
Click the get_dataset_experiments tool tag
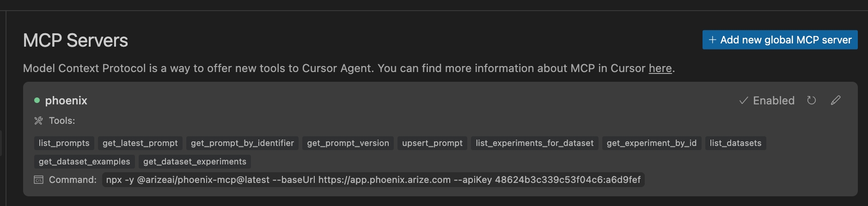(195, 162)
